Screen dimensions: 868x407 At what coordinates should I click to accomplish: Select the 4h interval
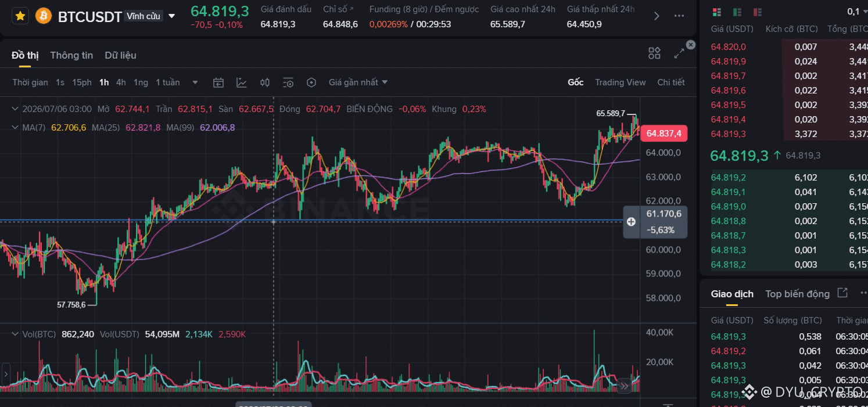pos(121,82)
